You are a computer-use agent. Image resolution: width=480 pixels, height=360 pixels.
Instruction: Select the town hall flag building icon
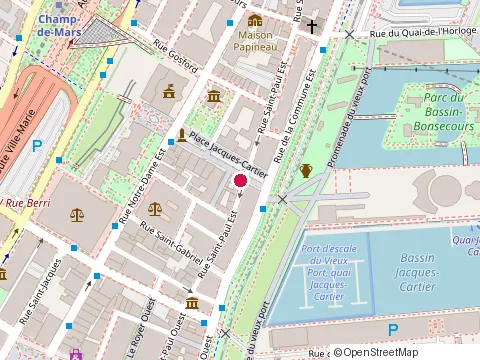tap(169, 91)
